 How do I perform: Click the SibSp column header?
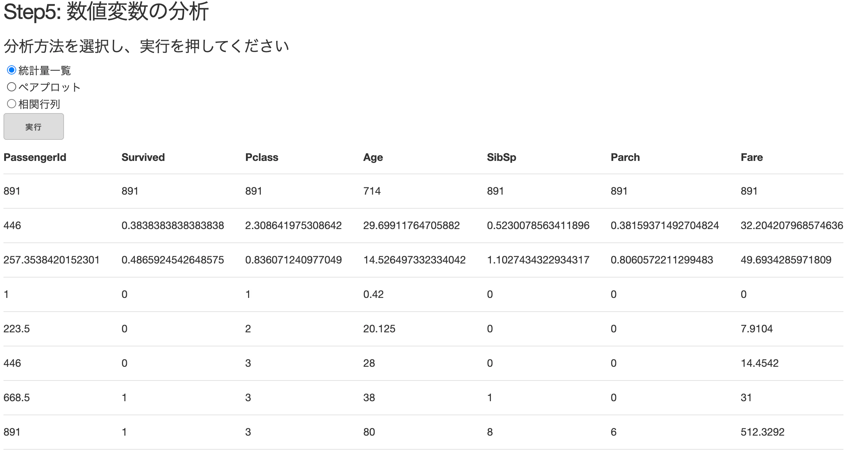[x=501, y=157]
